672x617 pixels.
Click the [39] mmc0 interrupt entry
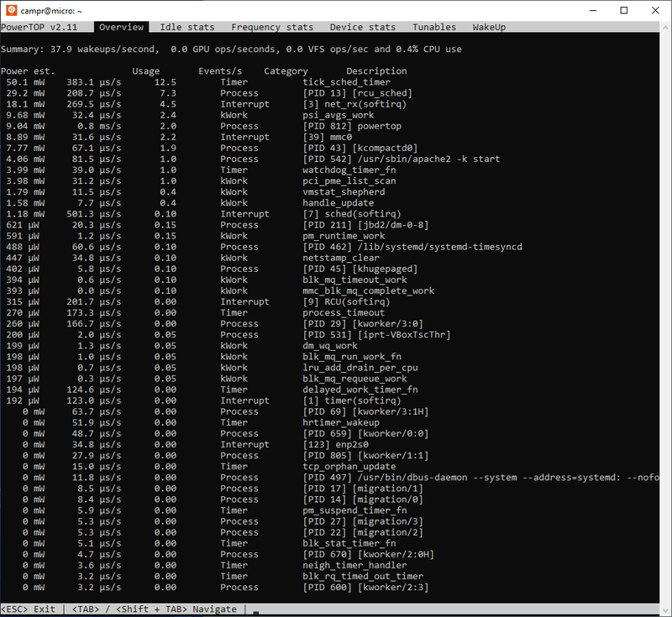point(327,137)
